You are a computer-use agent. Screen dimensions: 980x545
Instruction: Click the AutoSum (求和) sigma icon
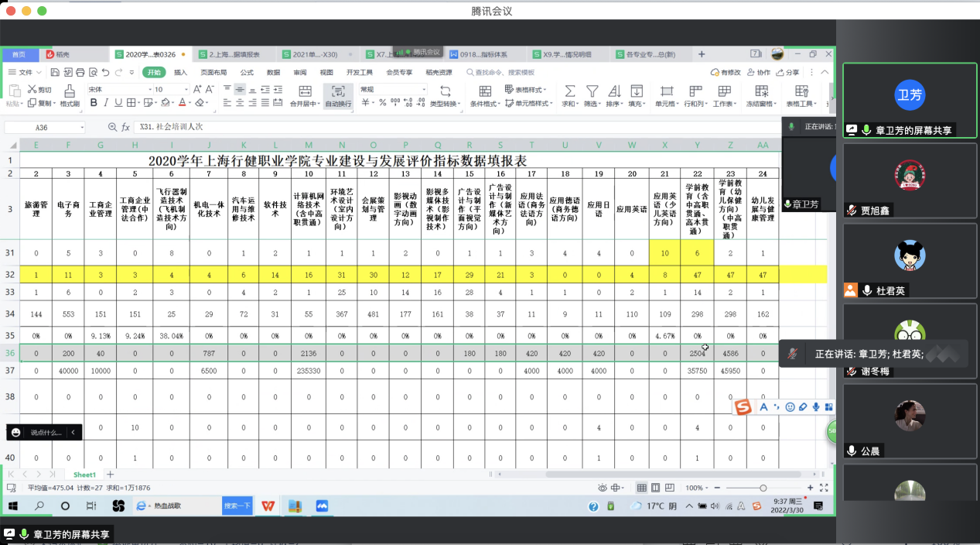(569, 91)
